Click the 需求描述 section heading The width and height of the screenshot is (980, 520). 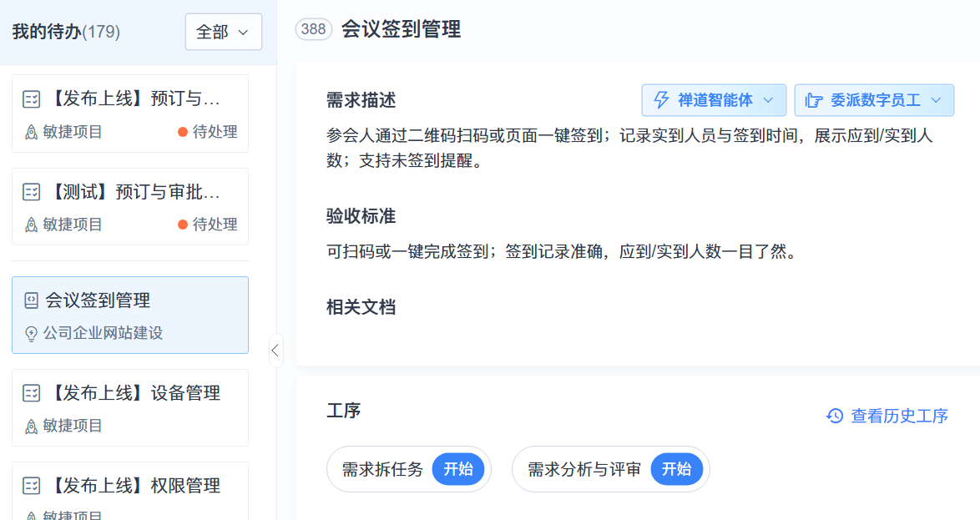(x=361, y=100)
